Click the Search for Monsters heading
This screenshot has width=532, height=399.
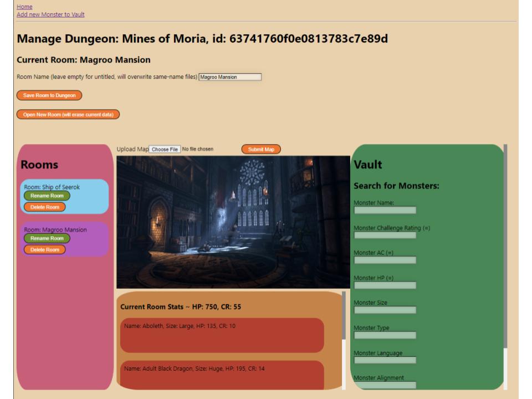tap(396, 186)
